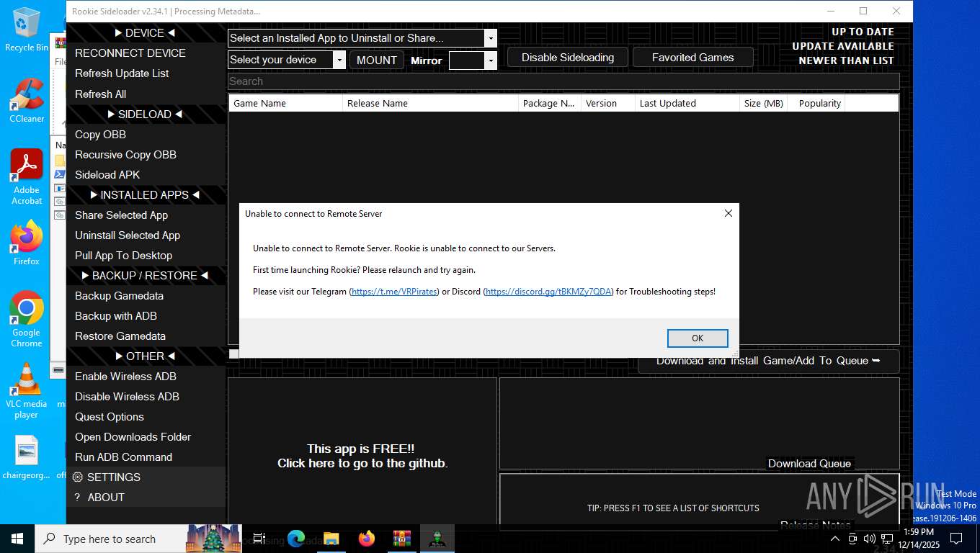The image size is (980, 553).
Task: Click the ABOUT question mark icon
Action: 77,498
